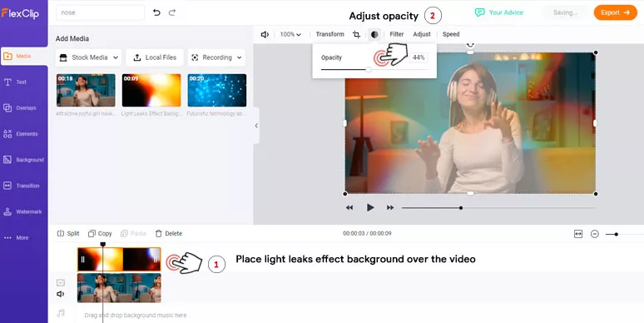Screen dimensions: 644x323
Task: Click the top-right preview resize handle
Action: tap(596, 52)
